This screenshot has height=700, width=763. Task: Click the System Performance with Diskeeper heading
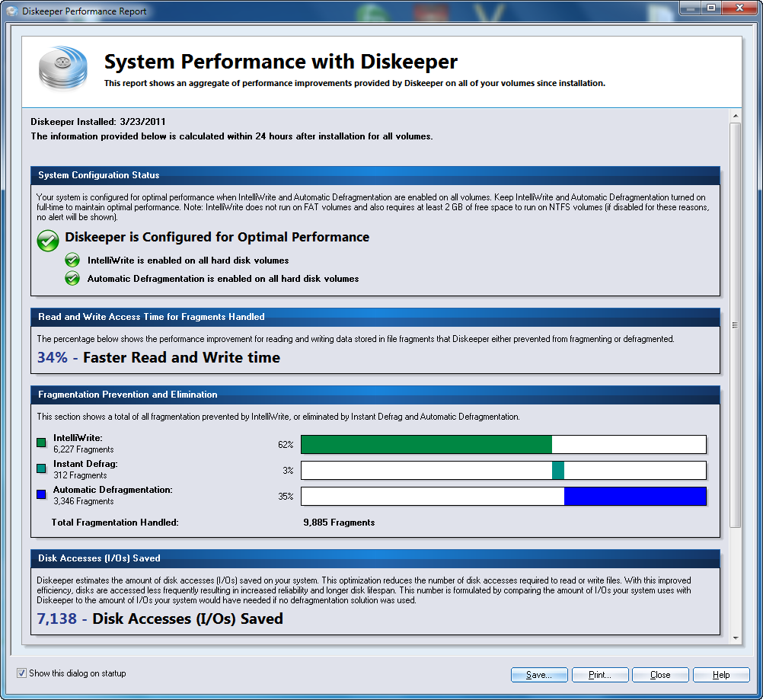click(281, 62)
